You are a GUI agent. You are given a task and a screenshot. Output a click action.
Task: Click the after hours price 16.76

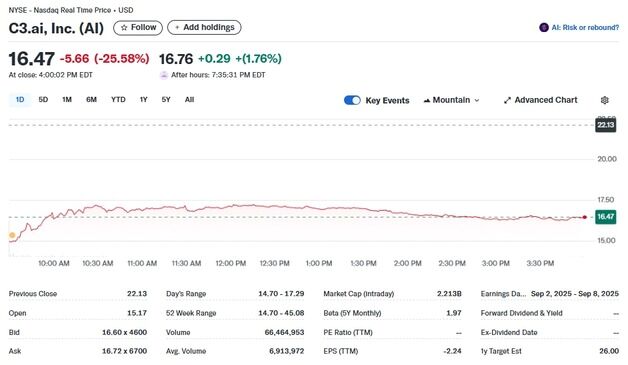tap(176, 59)
